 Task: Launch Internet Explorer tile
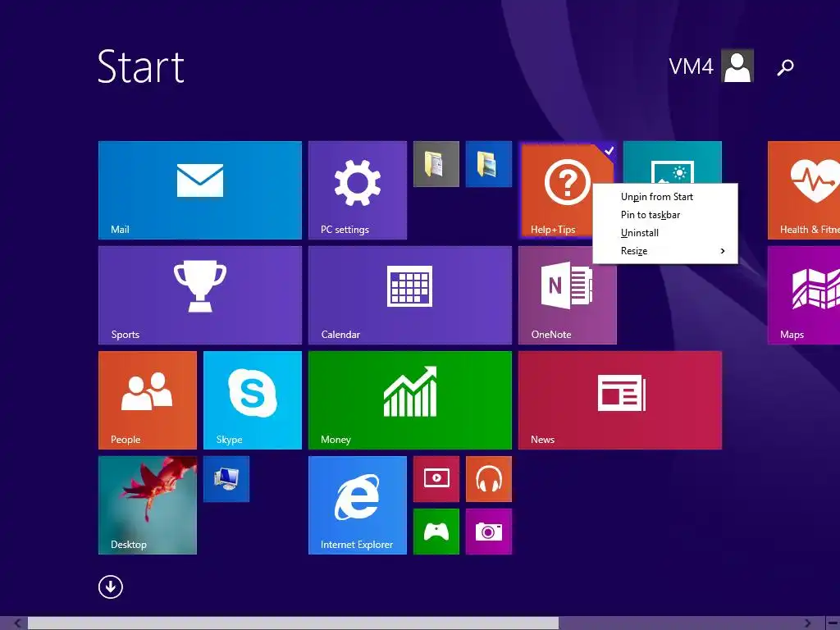[358, 505]
